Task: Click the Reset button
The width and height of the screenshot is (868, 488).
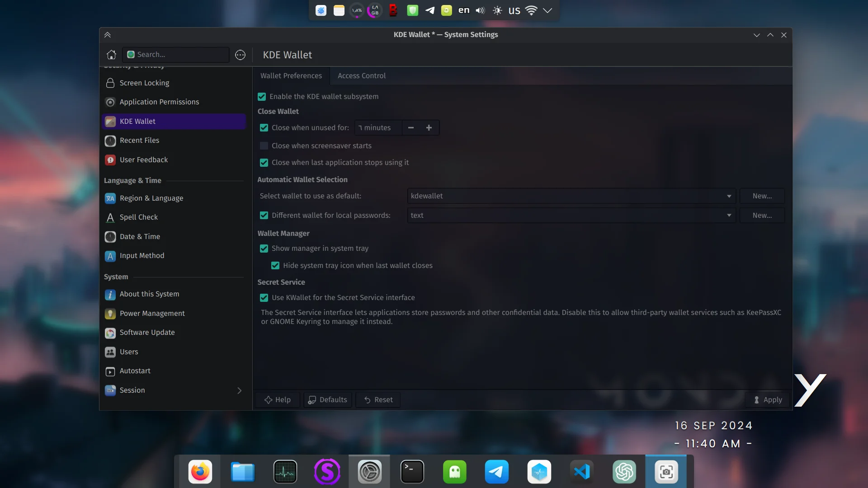Action: (x=378, y=400)
